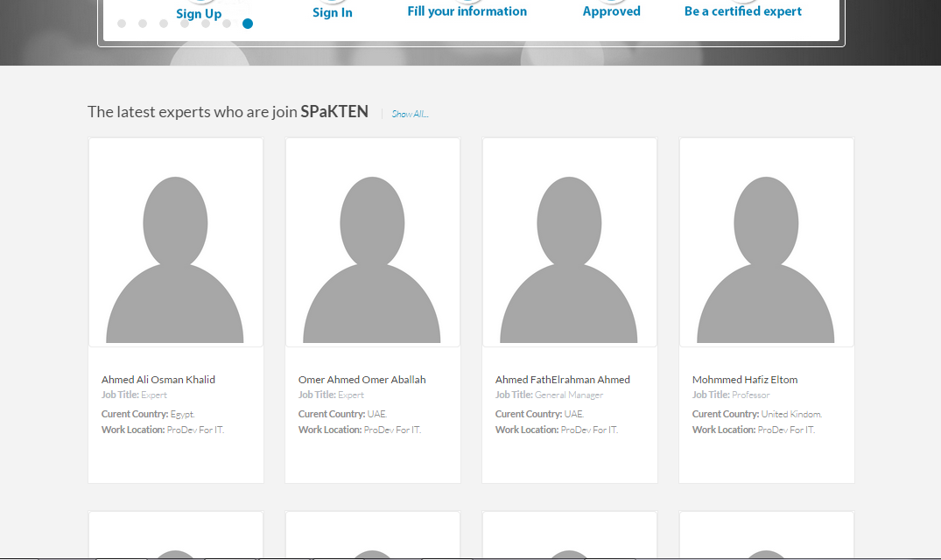Open the Show All experts link

(410, 114)
